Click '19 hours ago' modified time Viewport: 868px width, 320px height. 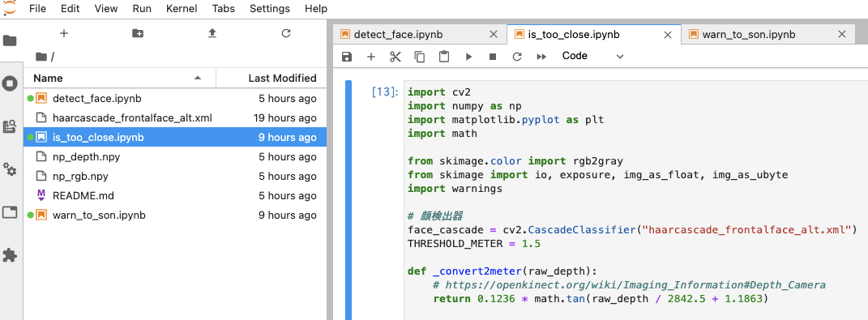(284, 118)
